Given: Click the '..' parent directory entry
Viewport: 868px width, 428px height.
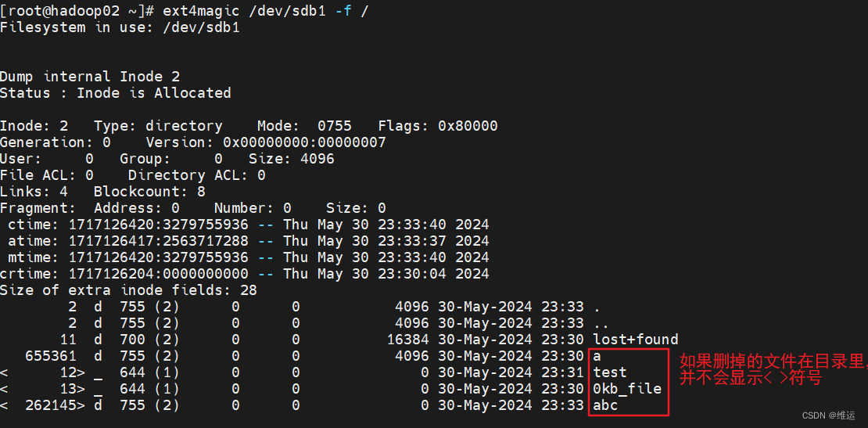Looking at the screenshot, I should coord(601,326).
